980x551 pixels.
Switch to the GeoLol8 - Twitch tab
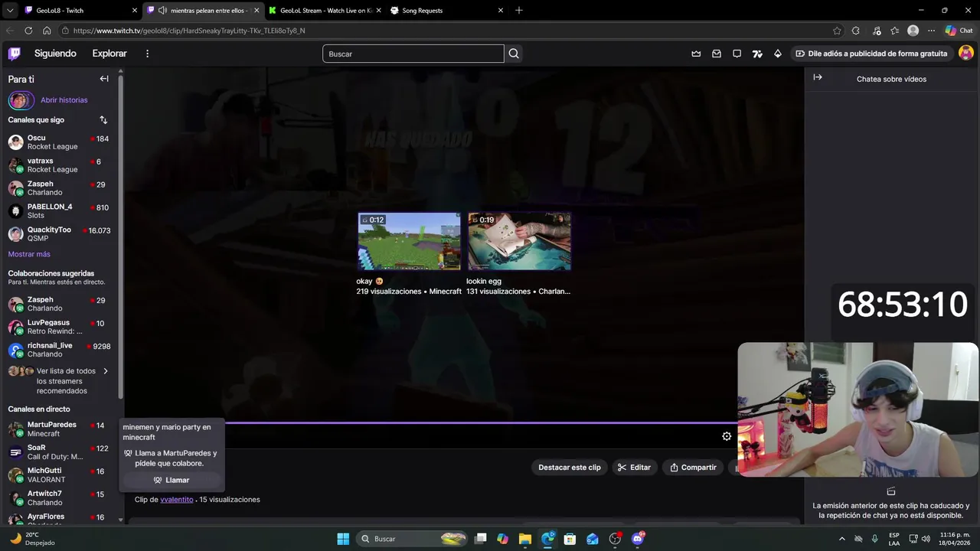[80, 11]
